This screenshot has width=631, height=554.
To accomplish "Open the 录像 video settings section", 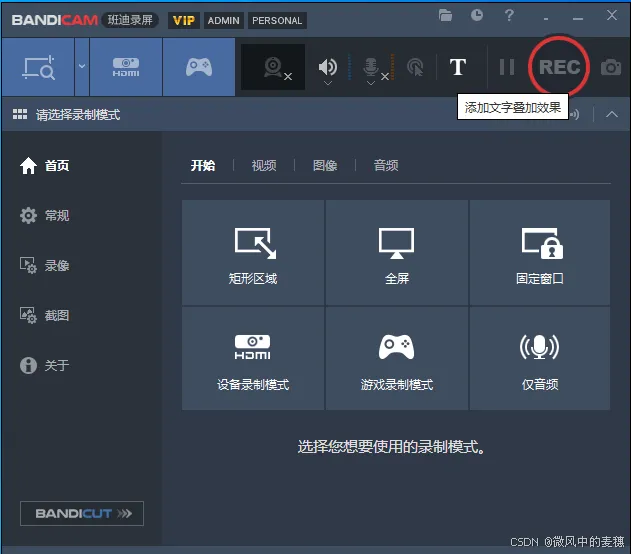I will (45, 266).
